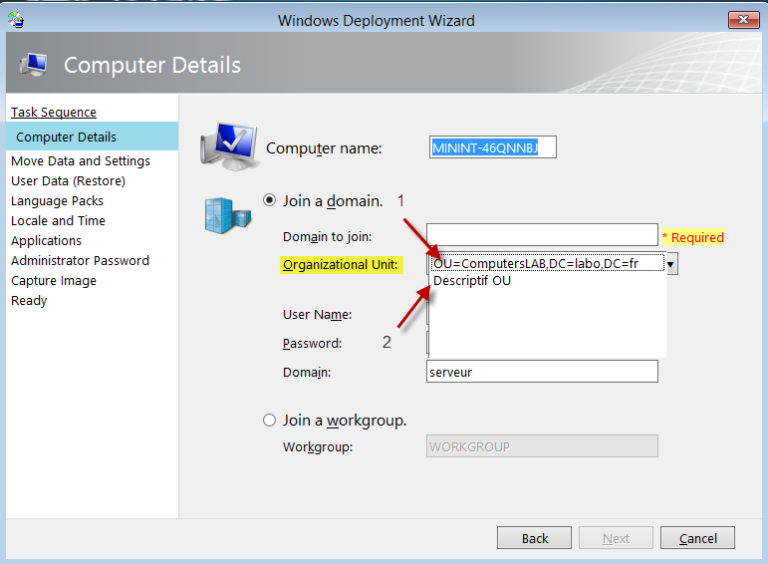Jump to the Administrator Password step
The image size is (768, 564).
80,261
